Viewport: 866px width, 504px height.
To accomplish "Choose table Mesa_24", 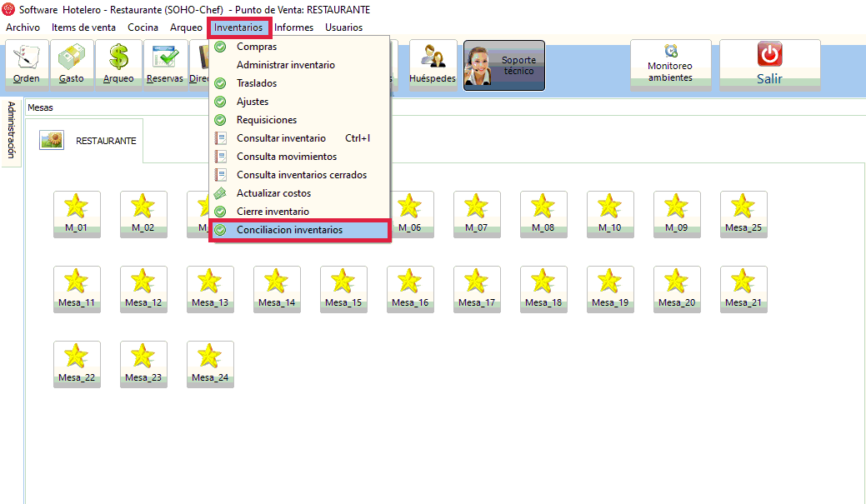I will click(210, 364).
